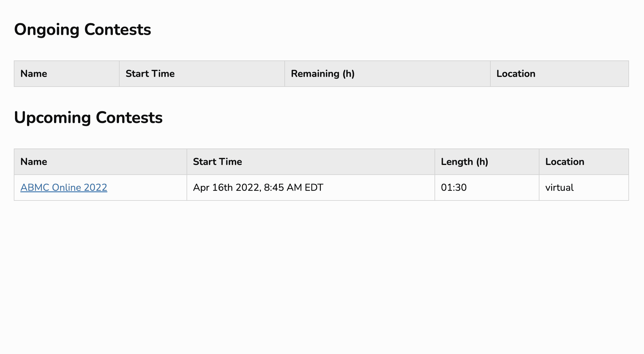Viewport: 644px width, 354px height.
Task: Select the 01:30 length value
Action: point(454,187)
